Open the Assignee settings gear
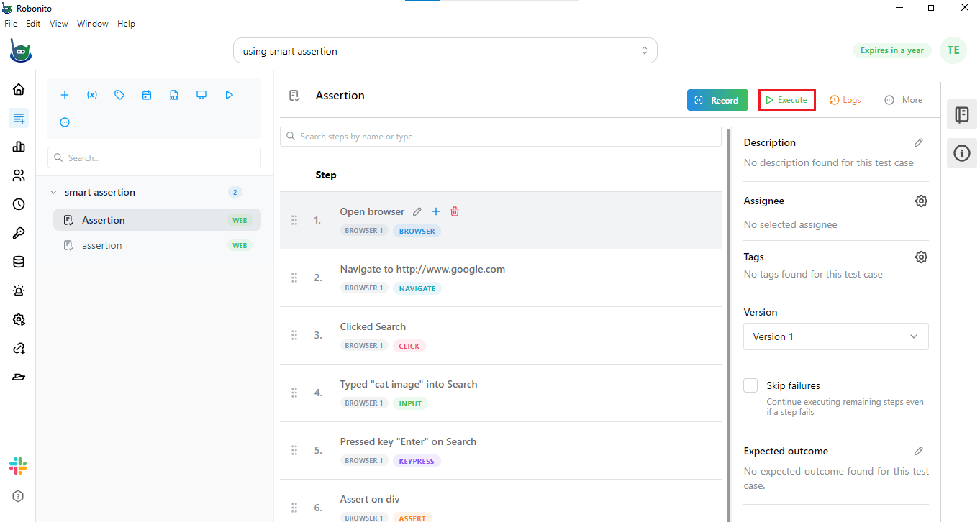Image resolution: width=980 pixels, height=522 pixels. (x=921, y=201)
